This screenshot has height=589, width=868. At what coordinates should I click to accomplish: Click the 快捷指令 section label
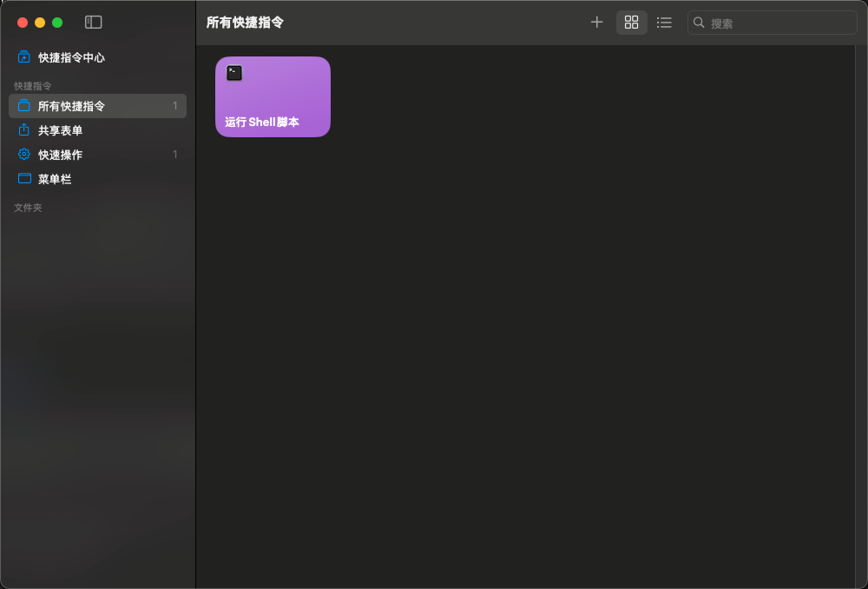(33, 86)
